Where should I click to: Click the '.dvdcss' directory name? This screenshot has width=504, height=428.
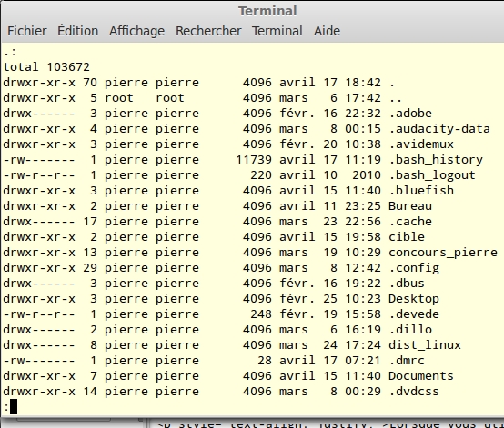pos(414,392)
